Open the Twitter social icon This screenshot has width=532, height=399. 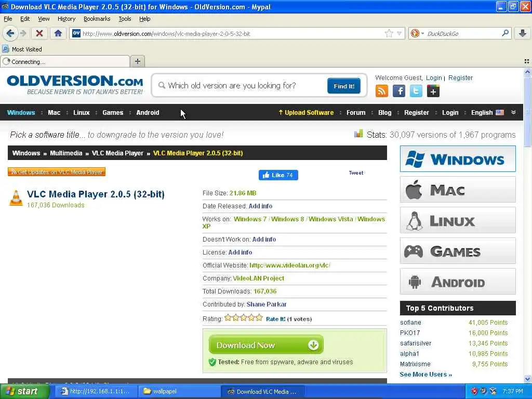(x=416, y=91)
